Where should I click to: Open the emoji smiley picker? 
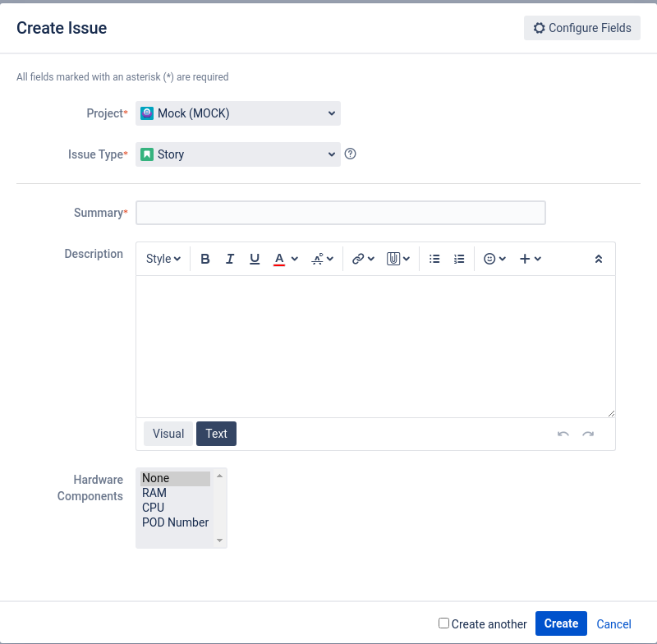pyautogui.click(x=489, y=259)
